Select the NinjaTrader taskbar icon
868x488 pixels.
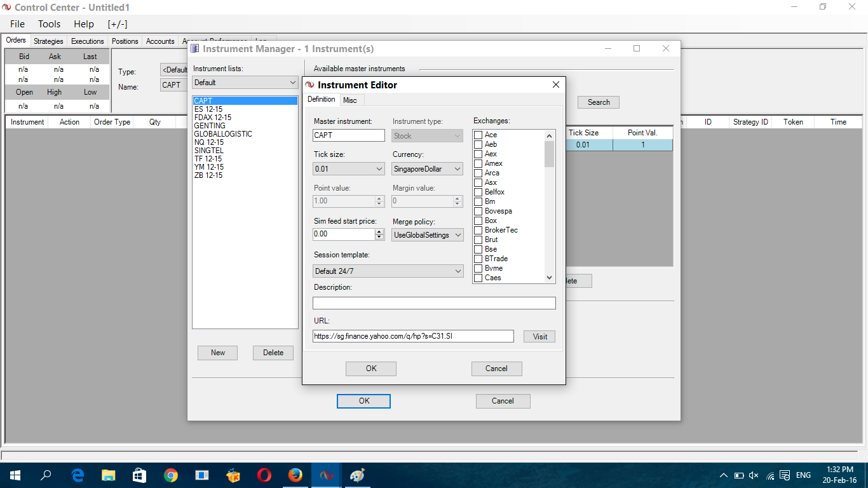[327, 475]
